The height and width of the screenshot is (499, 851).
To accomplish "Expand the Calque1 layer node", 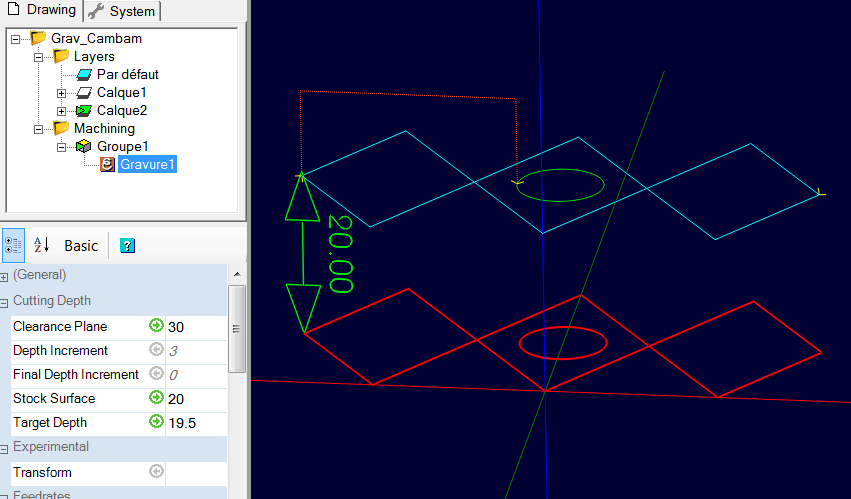I will [61, 93].
